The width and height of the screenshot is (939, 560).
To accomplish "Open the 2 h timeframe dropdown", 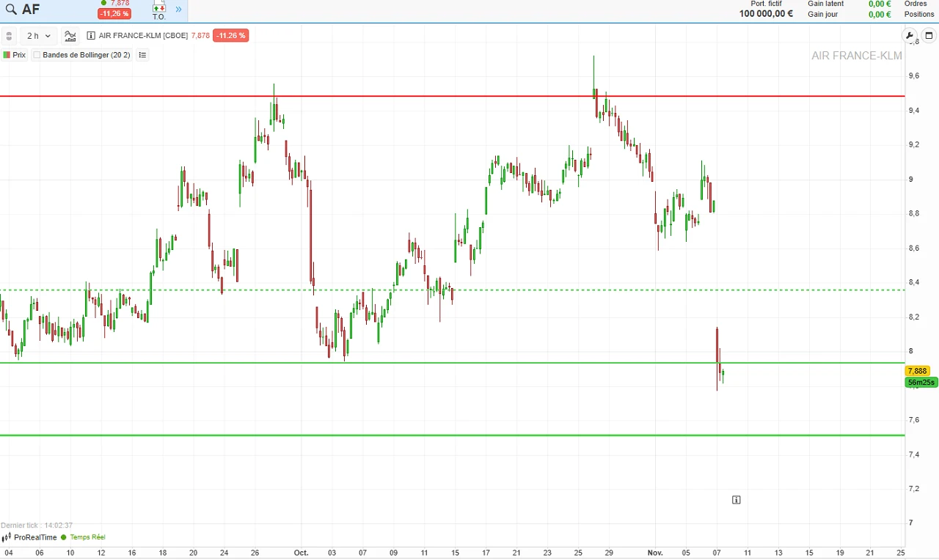I will tap(39, 36).
